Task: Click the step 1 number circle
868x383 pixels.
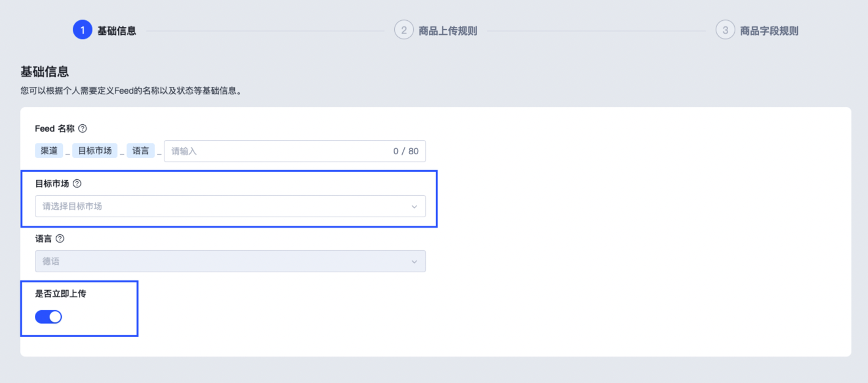Action: click(83, 30)
